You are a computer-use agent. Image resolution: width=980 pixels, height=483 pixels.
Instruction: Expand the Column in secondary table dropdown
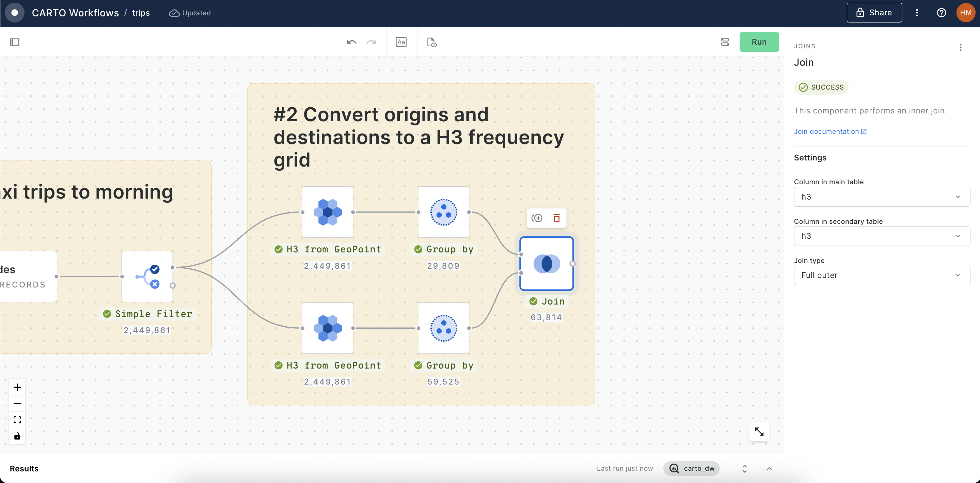pos(882,236)
